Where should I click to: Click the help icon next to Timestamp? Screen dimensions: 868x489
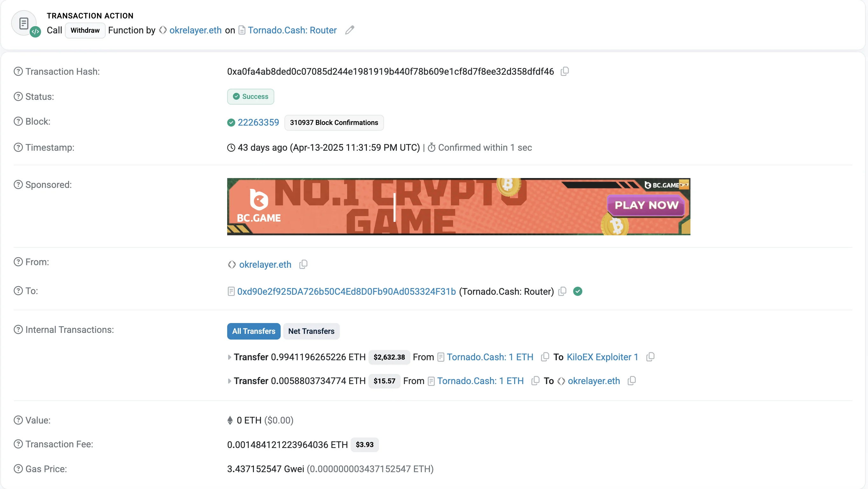click(18, 148)
